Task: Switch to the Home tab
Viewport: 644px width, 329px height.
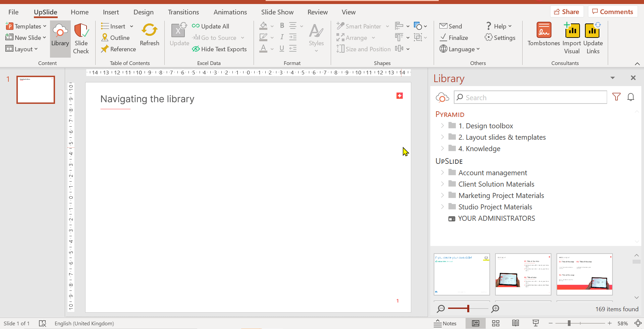Action: point(79,12)
